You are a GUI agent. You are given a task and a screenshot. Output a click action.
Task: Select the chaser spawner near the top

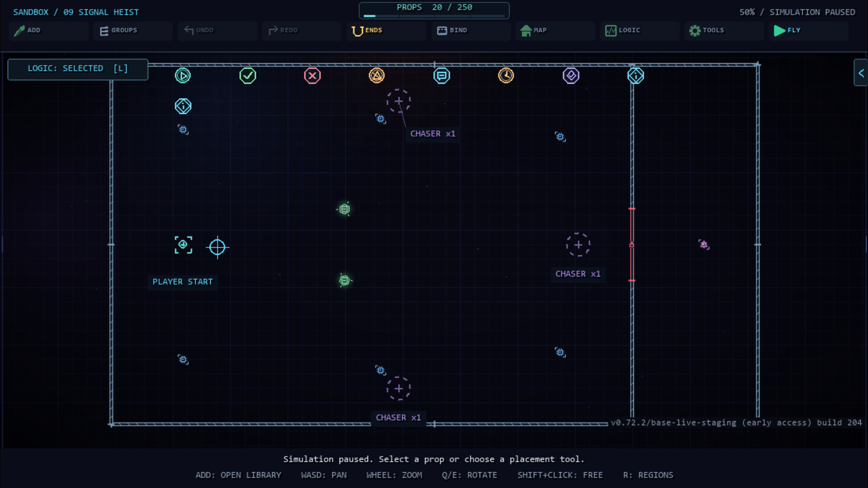pyautogui.click(x=398, y=101)
